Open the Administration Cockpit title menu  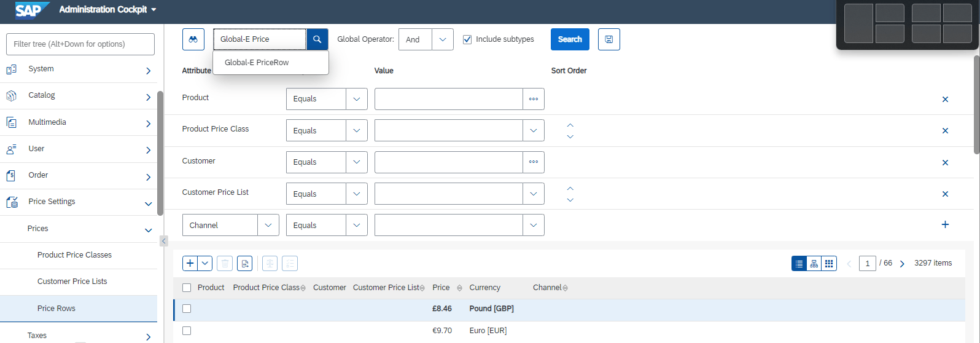click(107, 9)
